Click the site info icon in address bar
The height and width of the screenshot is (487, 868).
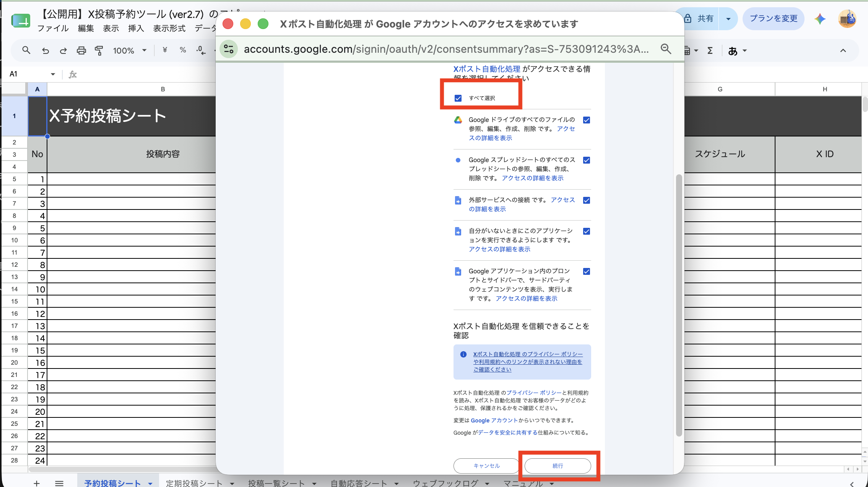(x=229, y=49)
